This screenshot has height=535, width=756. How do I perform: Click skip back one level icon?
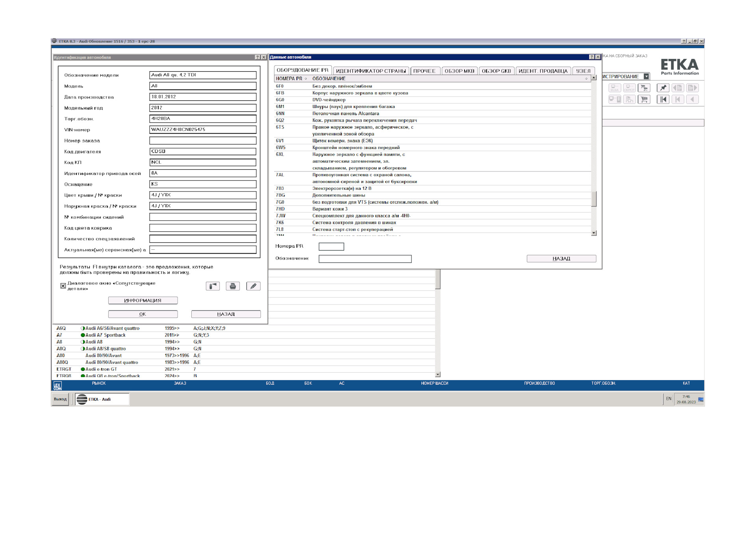tap(678, 99)
